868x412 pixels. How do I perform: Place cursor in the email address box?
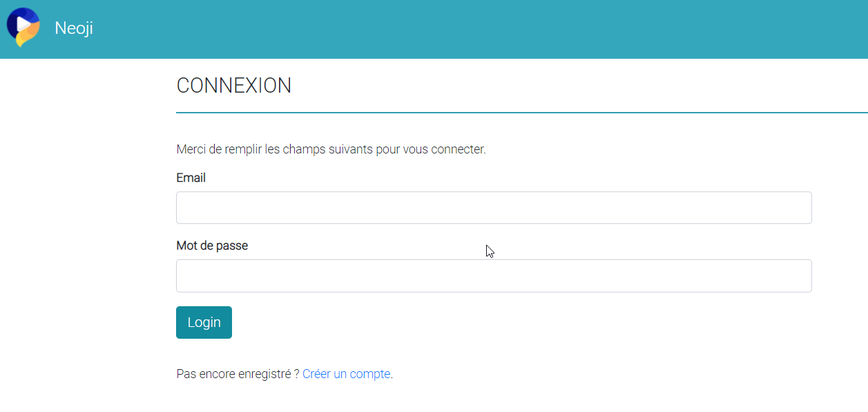tap(494, 208)
